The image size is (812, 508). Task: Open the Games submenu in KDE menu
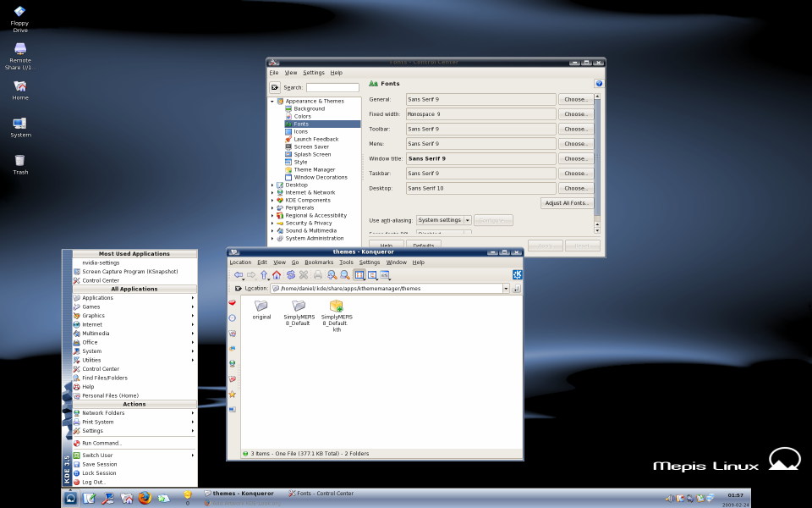(x=134, y=306)
